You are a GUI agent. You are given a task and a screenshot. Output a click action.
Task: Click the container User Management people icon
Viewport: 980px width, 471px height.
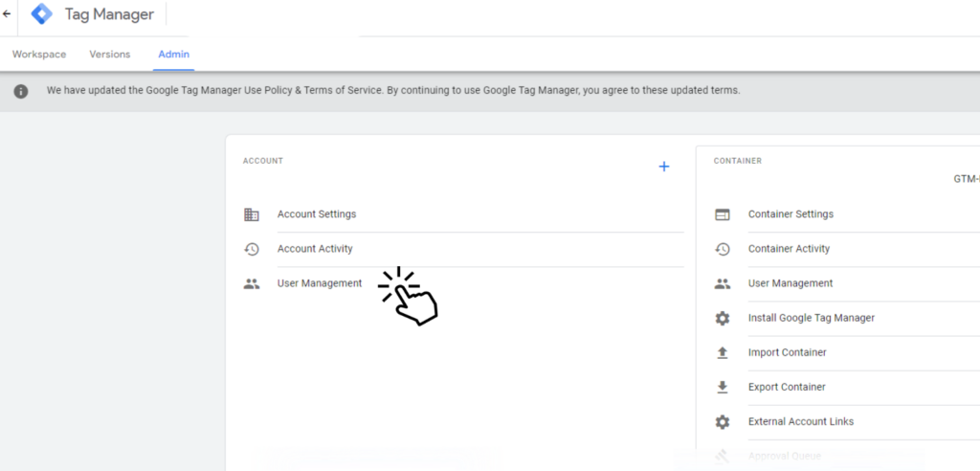722,284
